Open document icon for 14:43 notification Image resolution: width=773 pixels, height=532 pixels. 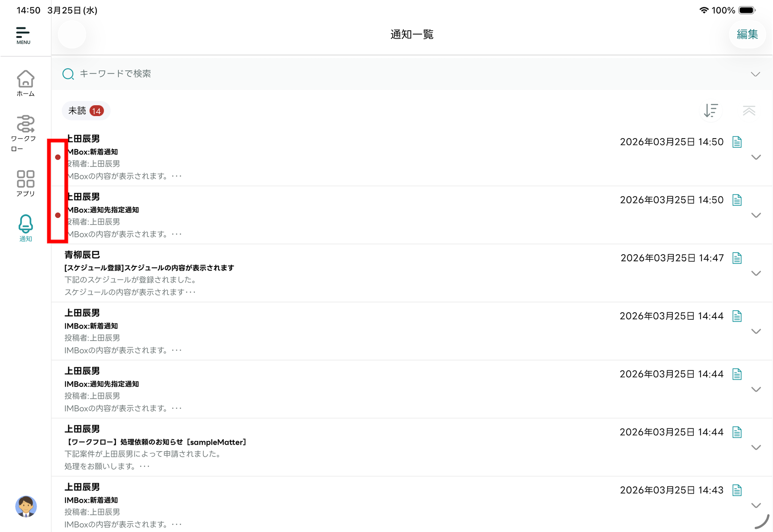click(x=737, y=490)
